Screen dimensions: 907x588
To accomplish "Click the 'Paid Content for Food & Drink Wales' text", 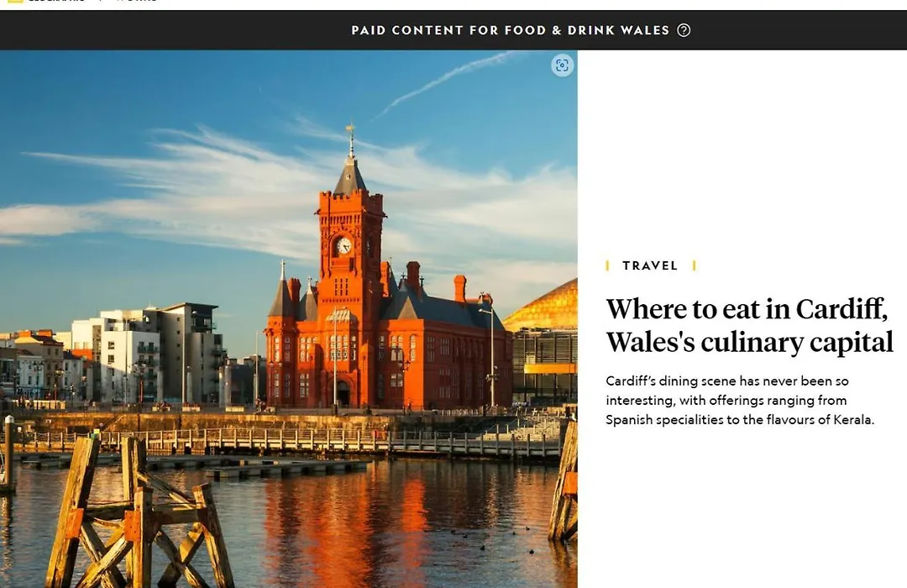I will pos(511,30).
